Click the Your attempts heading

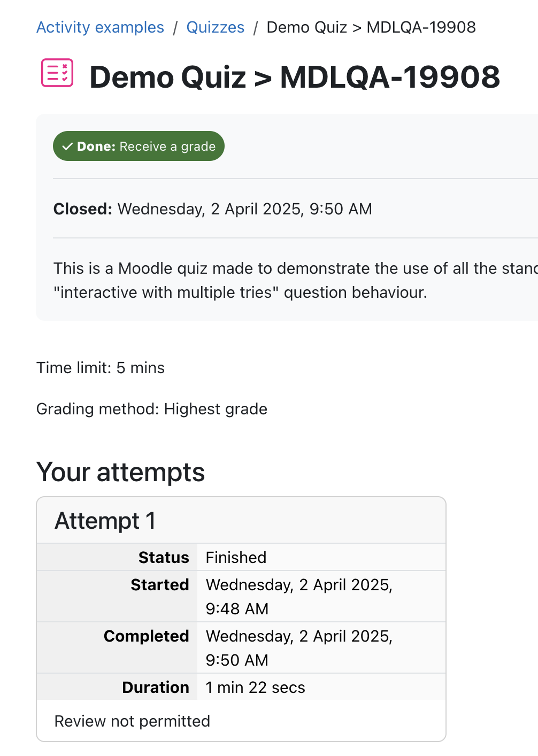121,472
